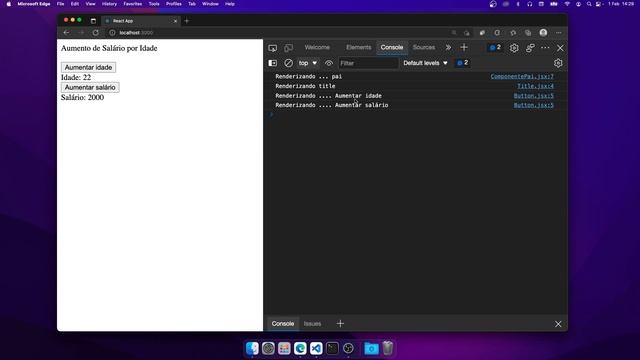Open the Title.jsx:4 source link
640x360 pixels.
pos(536,86)
